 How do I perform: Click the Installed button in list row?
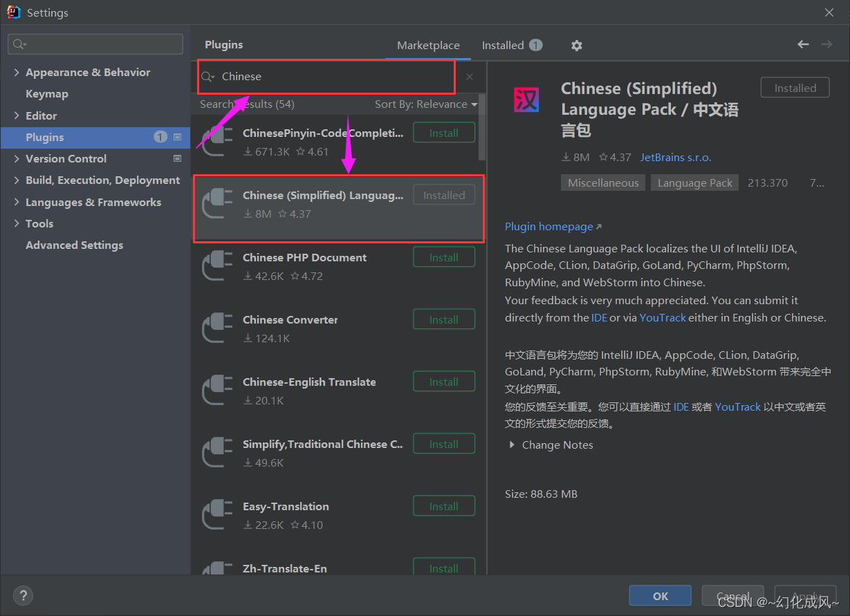pyautogui.click(x=444, y=195)
